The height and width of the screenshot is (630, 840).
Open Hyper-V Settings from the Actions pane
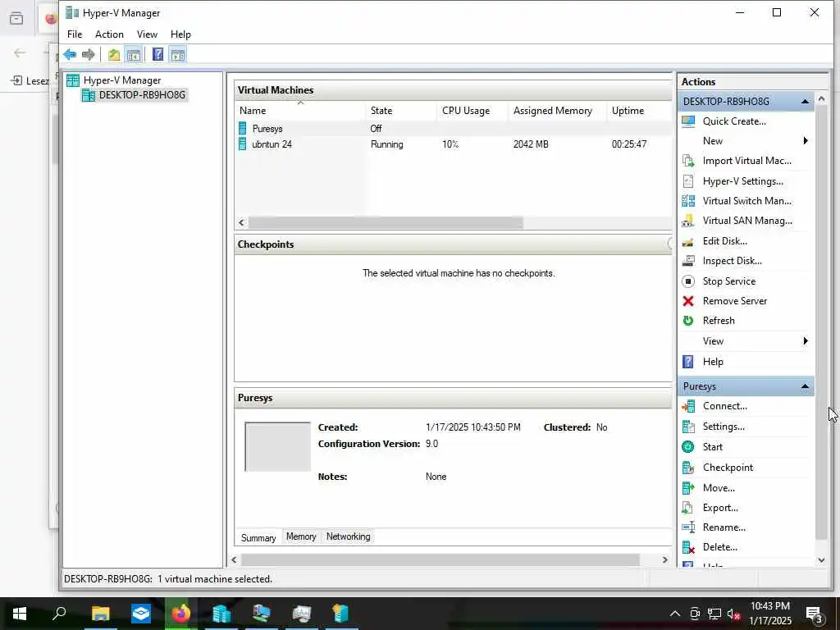(x=742, y=181)
